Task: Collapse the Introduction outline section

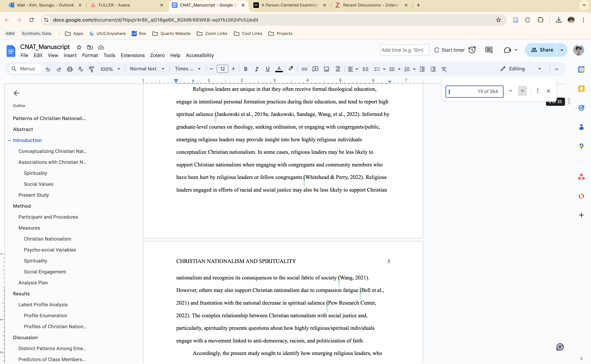Action: [9, 140]
